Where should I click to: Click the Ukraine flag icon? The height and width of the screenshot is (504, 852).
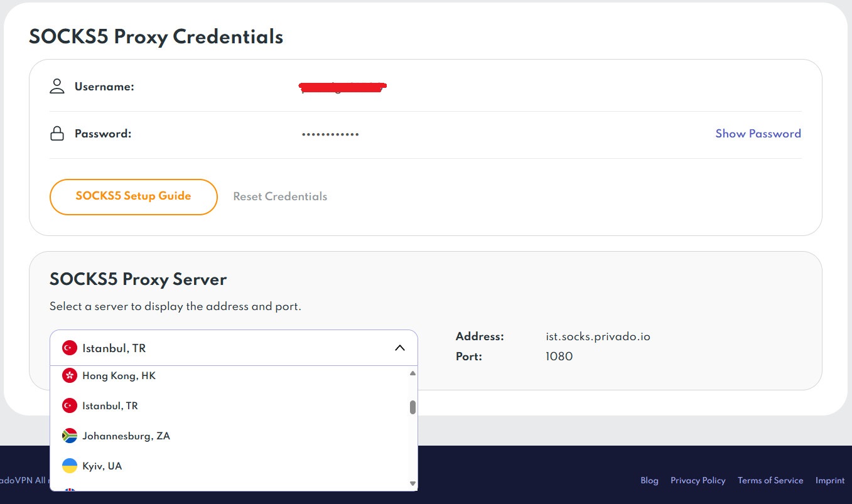(70, 466)
